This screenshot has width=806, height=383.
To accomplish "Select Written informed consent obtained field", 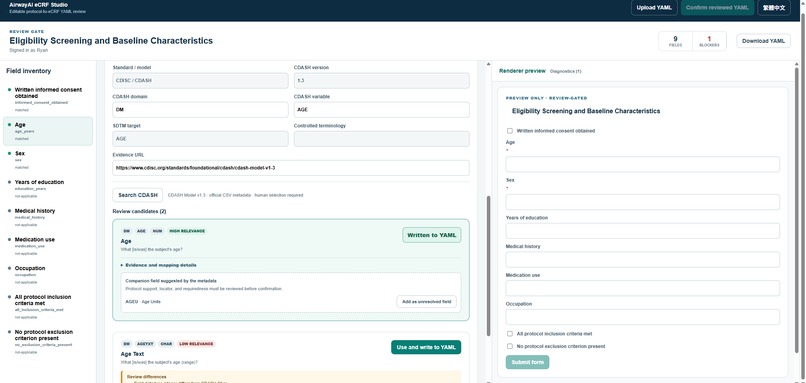I will point(48,99).
